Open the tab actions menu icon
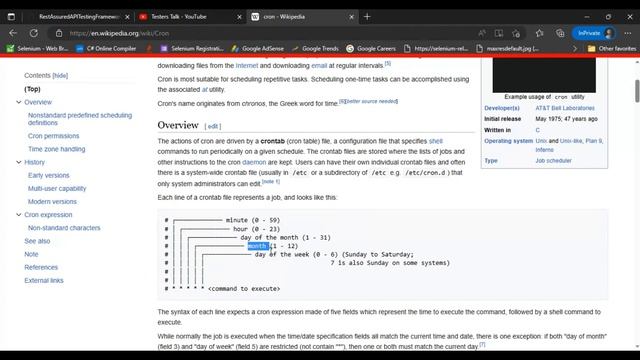Image resolution: width=640 pixels, height=360 pixels. 11,17
